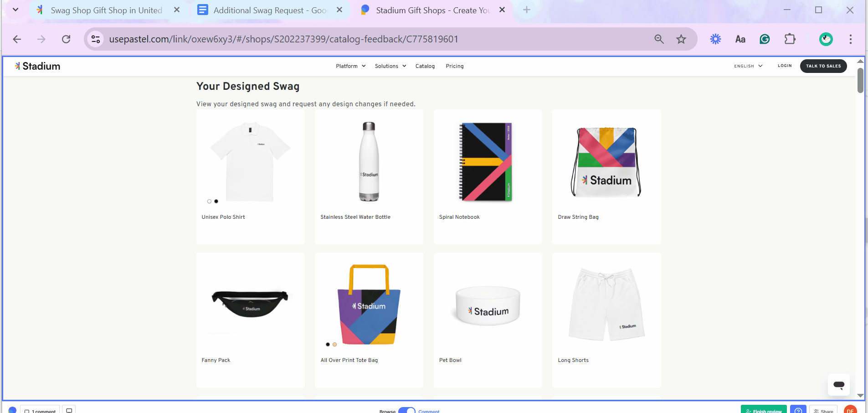
Task: Open the English language dropdown
Action: point(748,66)
